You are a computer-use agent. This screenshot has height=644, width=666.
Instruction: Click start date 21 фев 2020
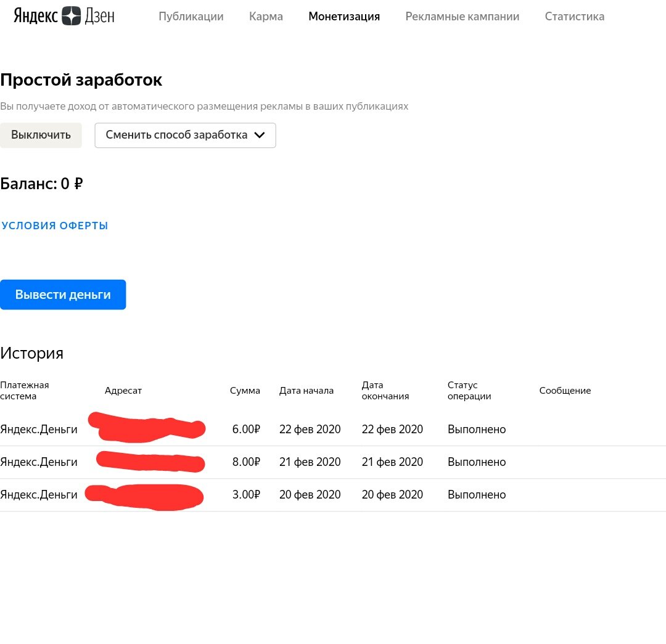pos(310,462)
